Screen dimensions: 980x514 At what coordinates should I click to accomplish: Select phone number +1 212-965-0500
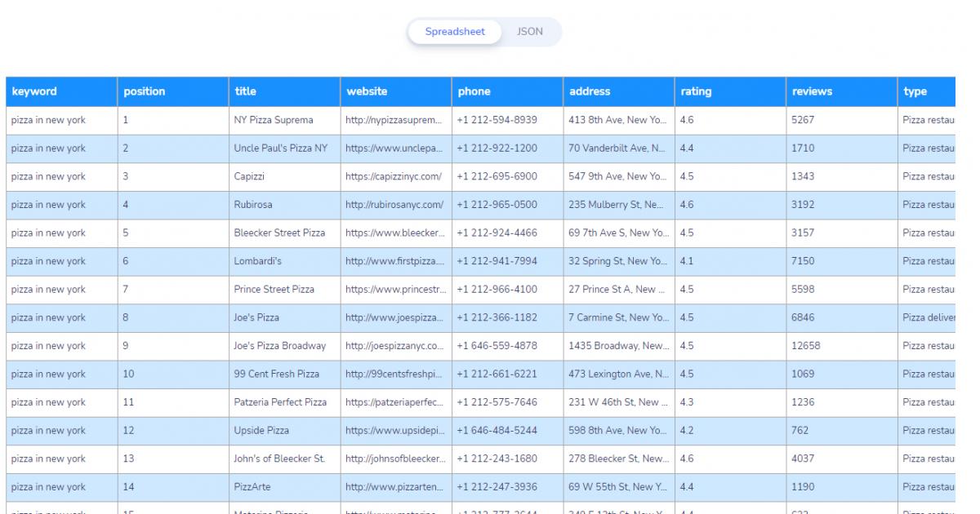pos(507,205)
